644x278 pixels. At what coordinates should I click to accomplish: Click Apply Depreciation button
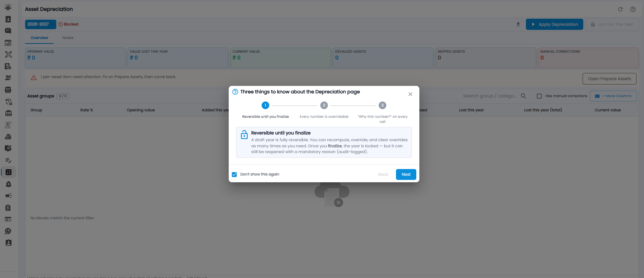(554, 24)
